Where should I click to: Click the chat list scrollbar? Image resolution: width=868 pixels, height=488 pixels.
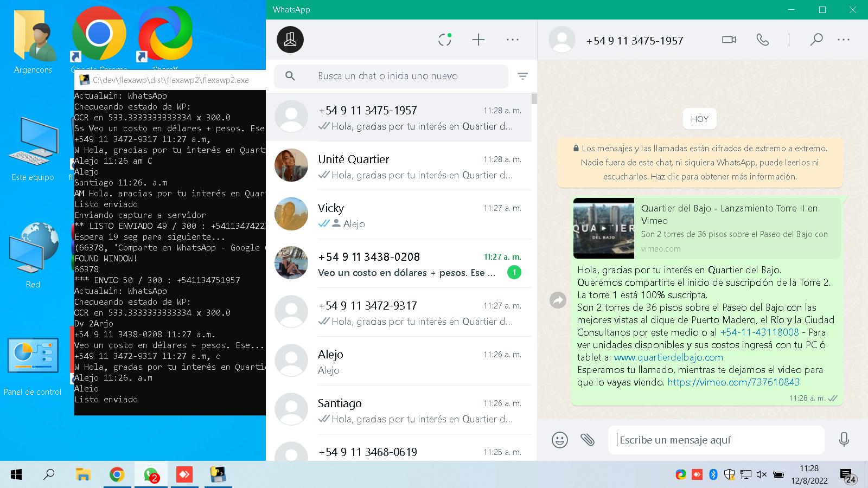tap(534, 99)
